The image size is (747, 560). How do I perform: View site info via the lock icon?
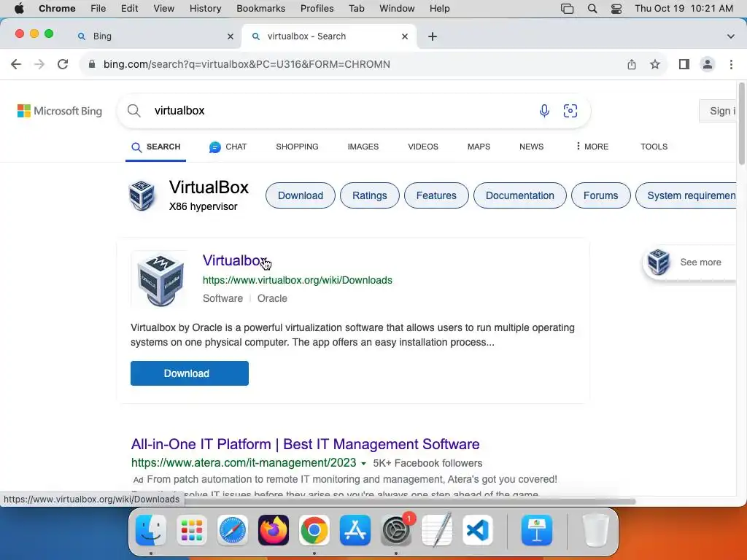point(92,64)
